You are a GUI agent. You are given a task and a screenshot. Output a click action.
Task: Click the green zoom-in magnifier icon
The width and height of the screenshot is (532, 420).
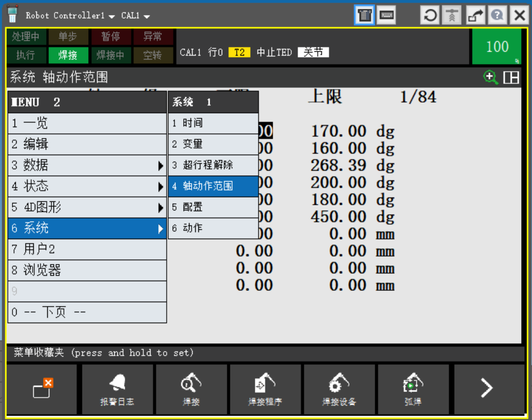490,77
